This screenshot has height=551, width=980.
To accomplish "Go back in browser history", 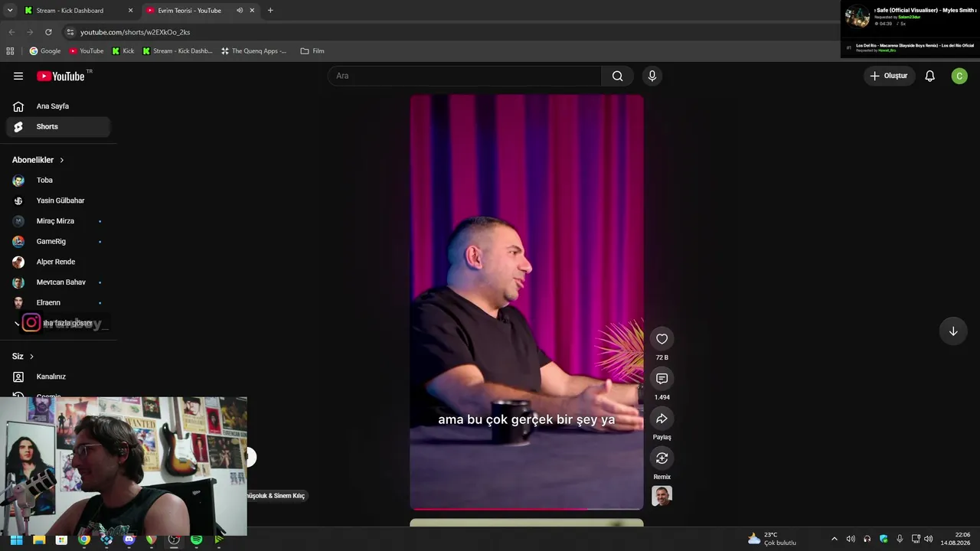I will point(11,32).
